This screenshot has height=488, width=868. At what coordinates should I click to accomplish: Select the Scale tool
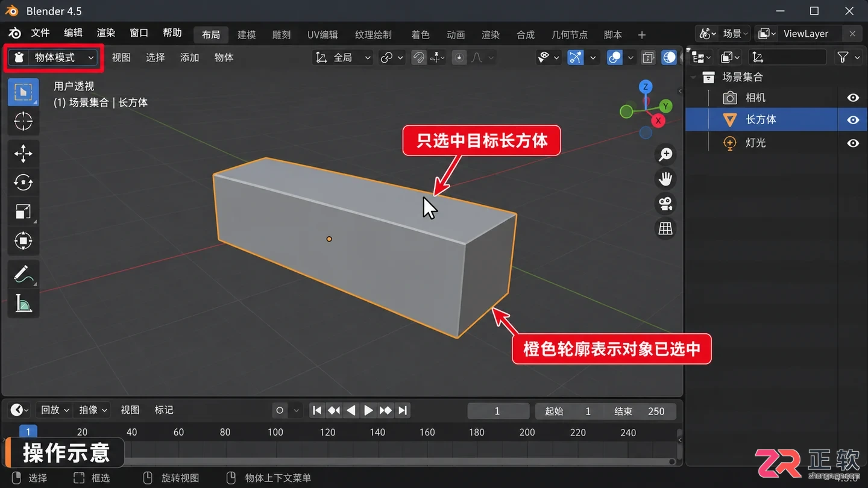point(24,211)
